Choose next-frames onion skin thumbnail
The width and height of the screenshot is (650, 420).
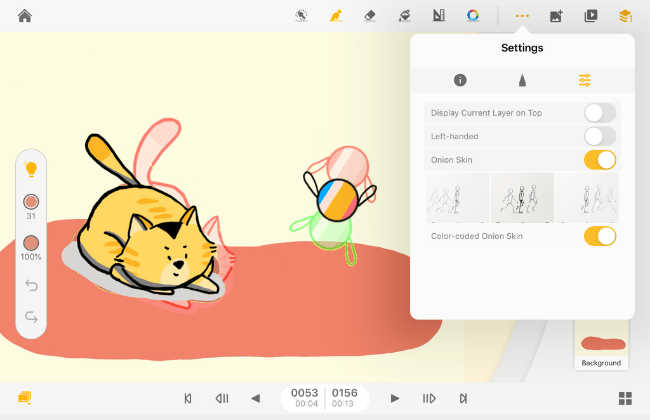(587, 198)
